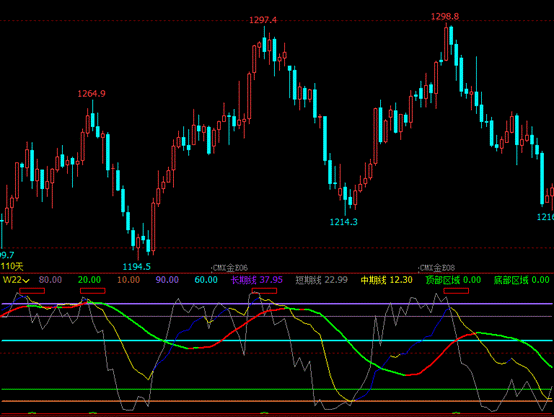
Task: Click the 1264.9 high price label
Action: [x=92, y=94]
